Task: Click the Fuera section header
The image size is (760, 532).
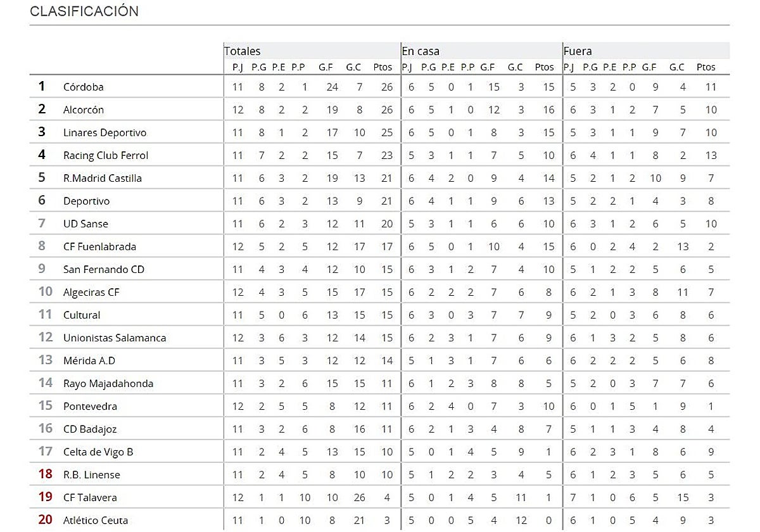Action: [578, 51]
